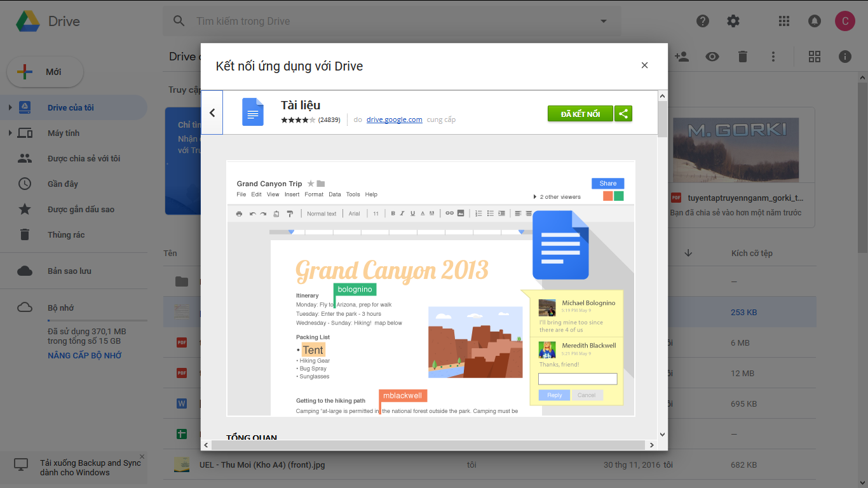
Task: Click the Backup and Sync monitor icon
Action: (x=21, y=464)
